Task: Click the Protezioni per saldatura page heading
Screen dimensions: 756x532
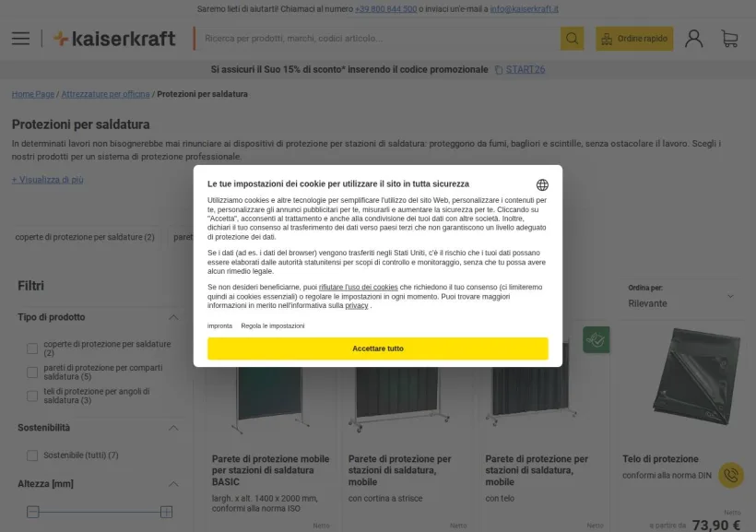Action: coord(80,124)
